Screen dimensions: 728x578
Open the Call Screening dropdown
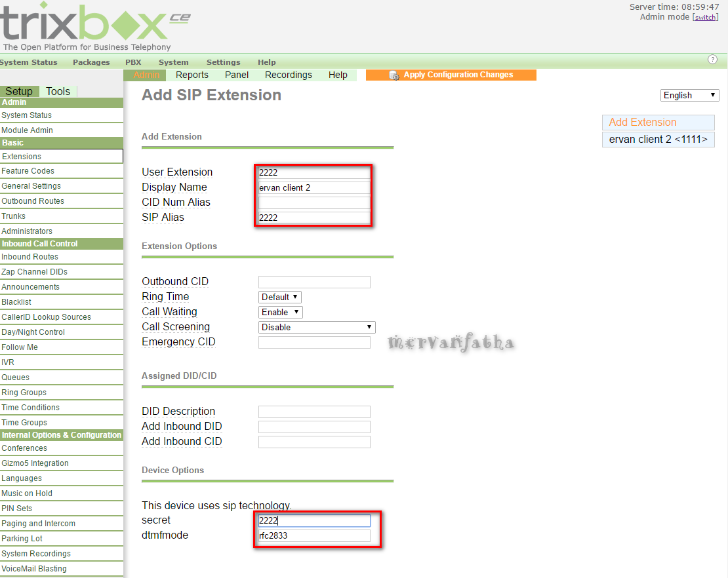(x=317, y=327)
